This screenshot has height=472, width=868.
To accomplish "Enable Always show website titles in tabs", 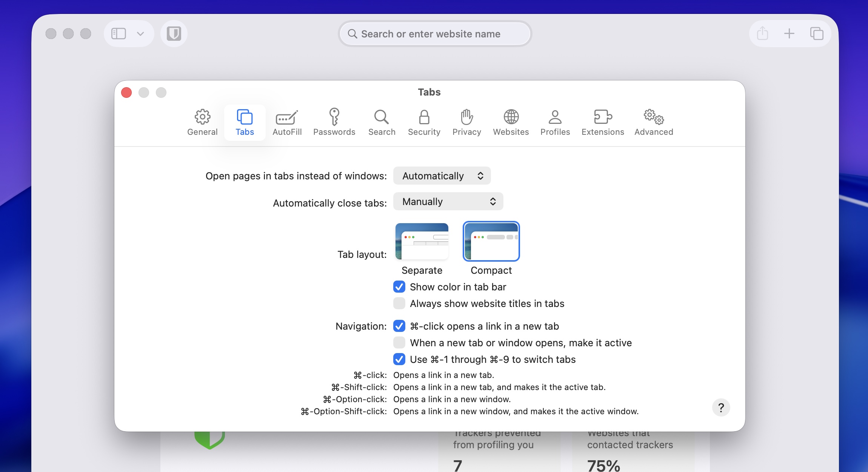I will click(399, 304).
